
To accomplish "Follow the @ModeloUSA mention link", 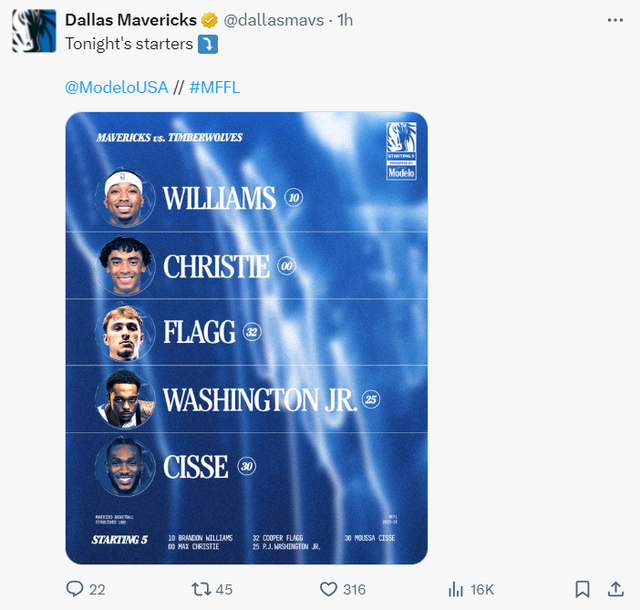I will [x=116, y=87].
